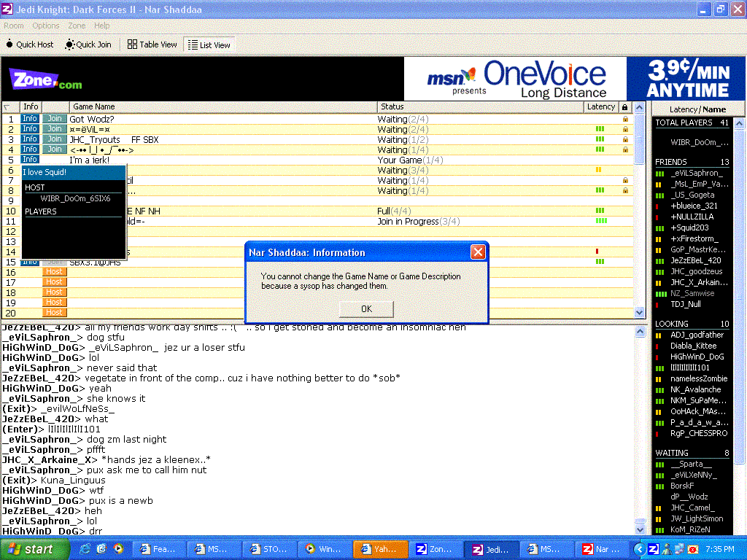
Task: Click the lock icon in game row 7
Action: coord(625,181)
